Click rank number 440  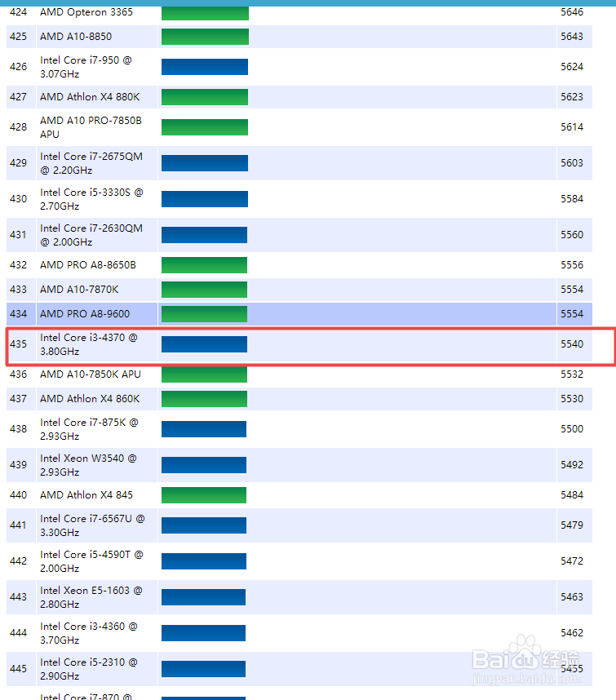(18, 495)
